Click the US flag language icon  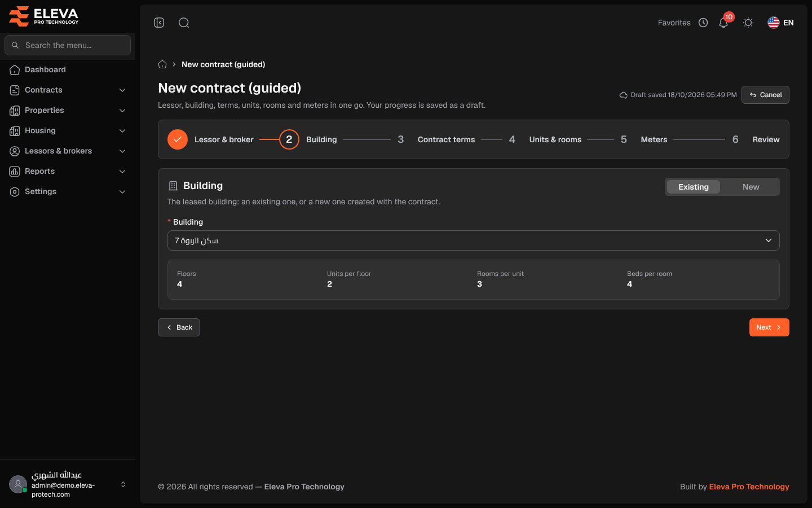point(774,23)
